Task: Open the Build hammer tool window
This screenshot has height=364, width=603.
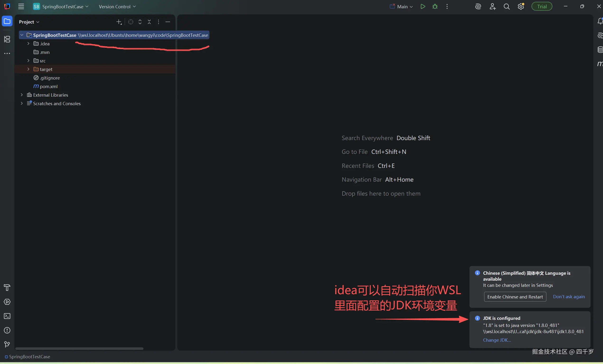Action: (7, 287)
